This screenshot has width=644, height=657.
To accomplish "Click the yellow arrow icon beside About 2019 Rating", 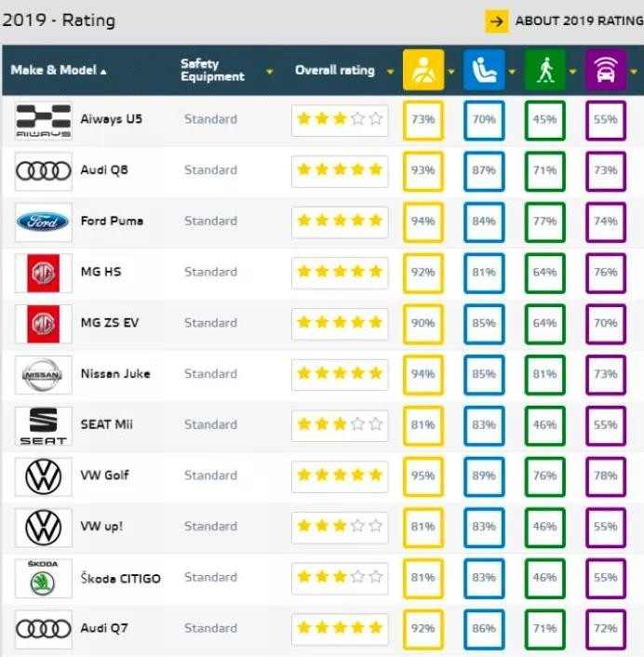I will pyautogui.click(x=497, y=21).
